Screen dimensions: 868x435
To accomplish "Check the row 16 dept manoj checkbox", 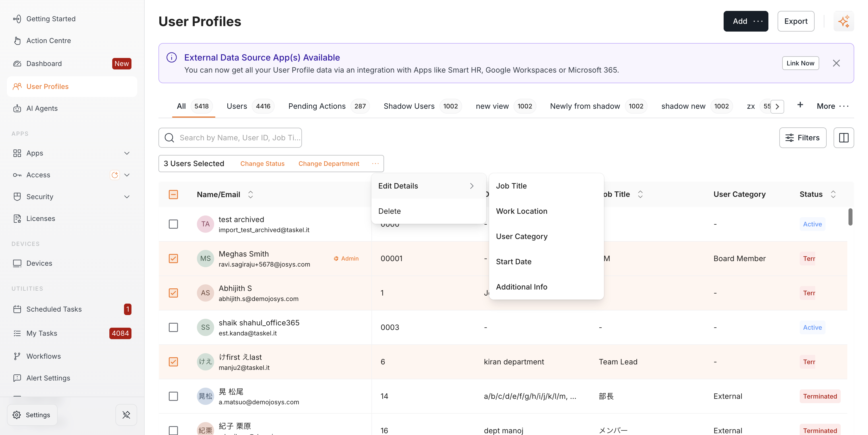I will (x=173, y=430).
